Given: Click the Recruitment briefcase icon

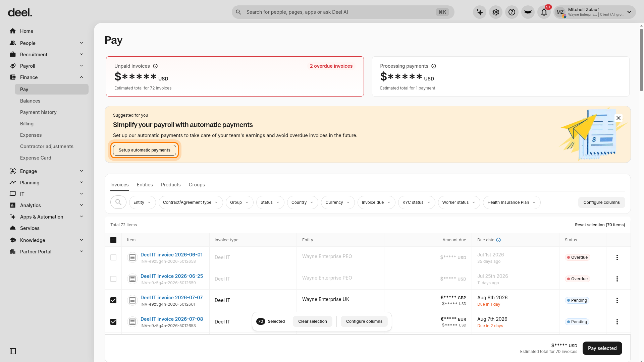Looking at the screenshot, I should 13,55.
